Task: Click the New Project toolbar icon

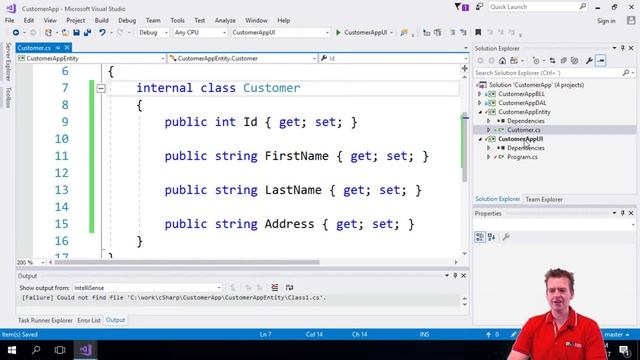Action: pos(49,32)
